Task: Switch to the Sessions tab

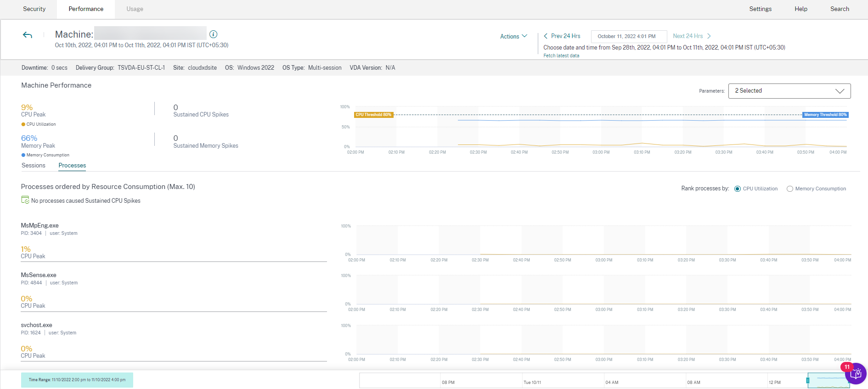Action: [34, 166]
